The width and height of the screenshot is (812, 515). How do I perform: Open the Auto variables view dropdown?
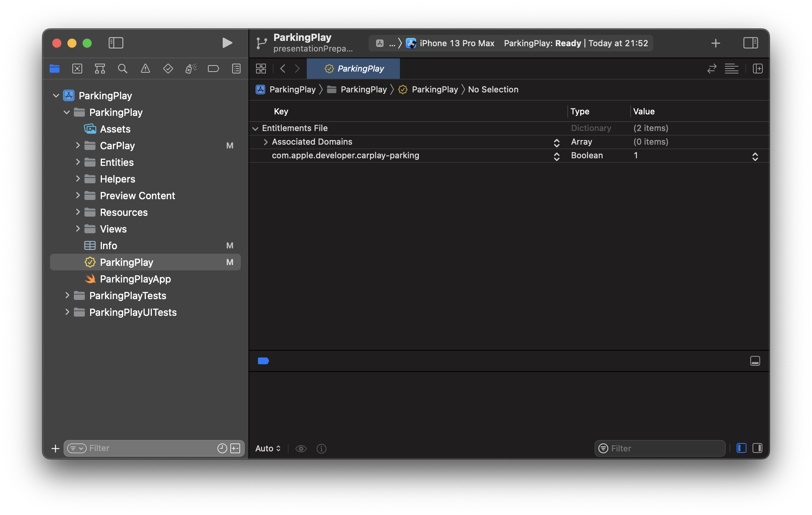coord(268,448)
